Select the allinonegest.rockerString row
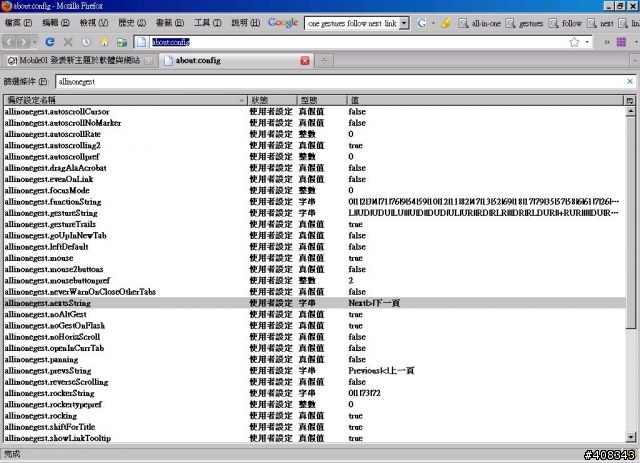The width and height of the screenshot is (640, 463). 314,393
